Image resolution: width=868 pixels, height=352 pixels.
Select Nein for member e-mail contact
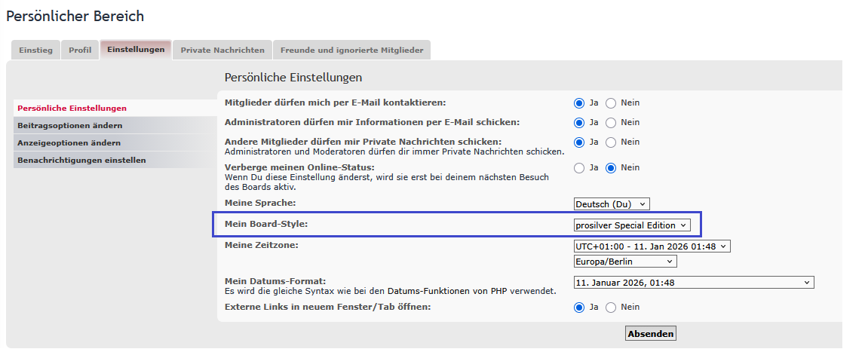611,103
